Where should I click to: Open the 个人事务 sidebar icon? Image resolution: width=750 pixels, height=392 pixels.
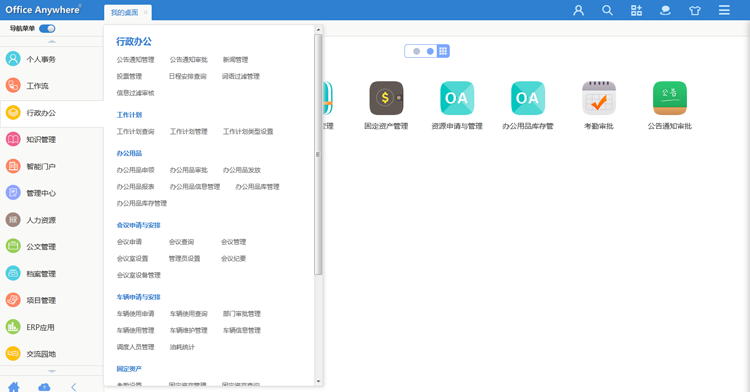13,59
